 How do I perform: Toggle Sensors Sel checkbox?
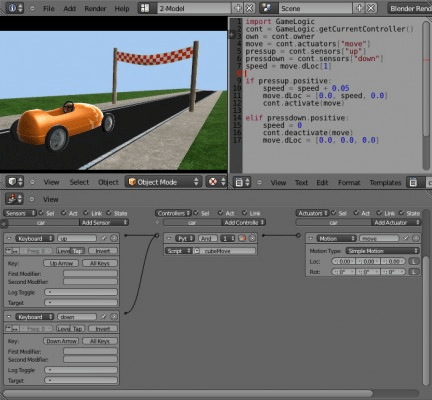point(41,213)
